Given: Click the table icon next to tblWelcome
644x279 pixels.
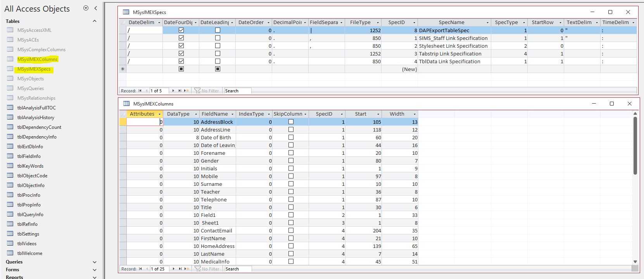Looking at the screenshot, I should coord(10,253).
